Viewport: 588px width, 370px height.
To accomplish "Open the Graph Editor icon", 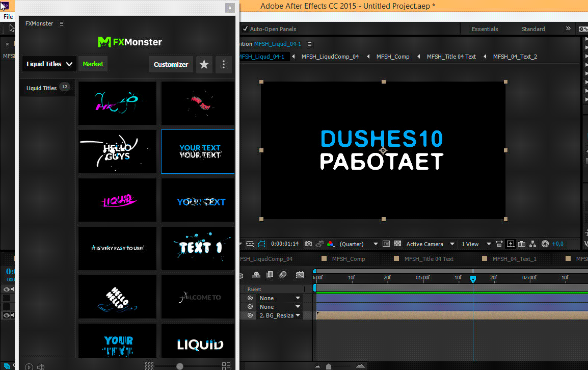I will click(300, 275).
